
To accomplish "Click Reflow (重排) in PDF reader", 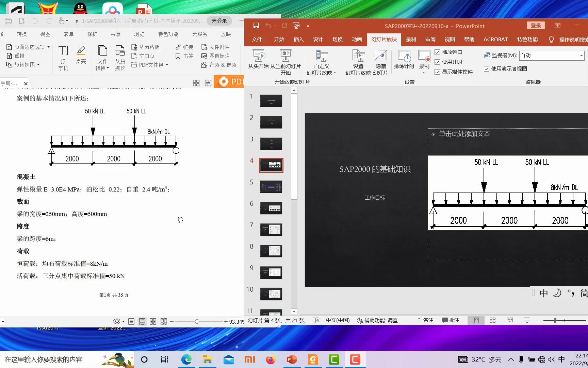I will pos(16,56).
